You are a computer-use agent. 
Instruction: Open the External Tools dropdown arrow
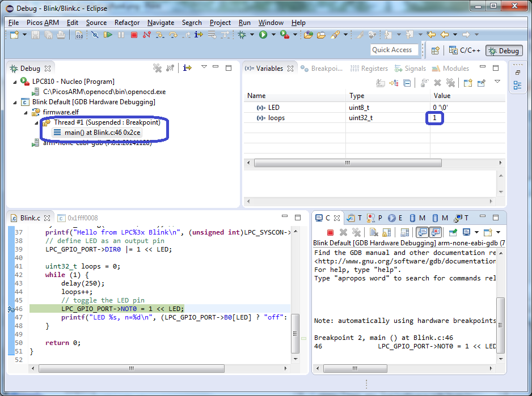(x=295, y=35)
